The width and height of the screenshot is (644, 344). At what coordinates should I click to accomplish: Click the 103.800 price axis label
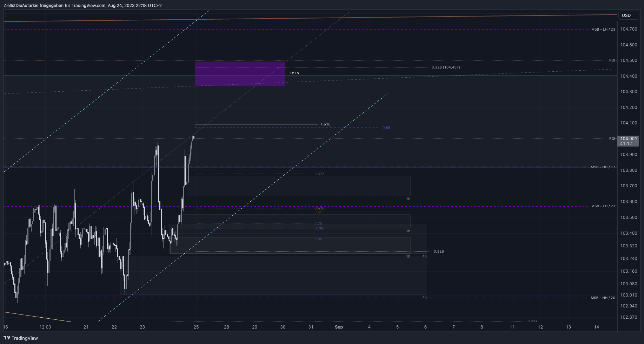[629, 170]
